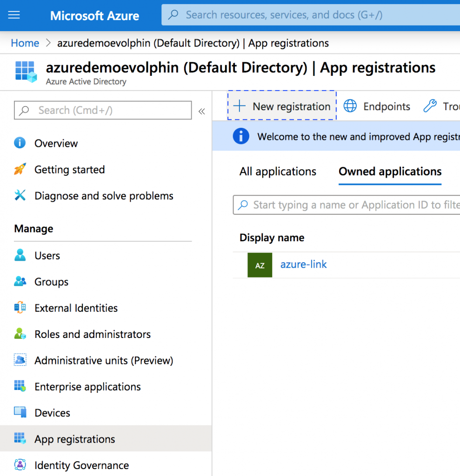This screenshot has height=476, width=460.
Task: Open the hamburger portal menu
Action: (x=14, y=15)
